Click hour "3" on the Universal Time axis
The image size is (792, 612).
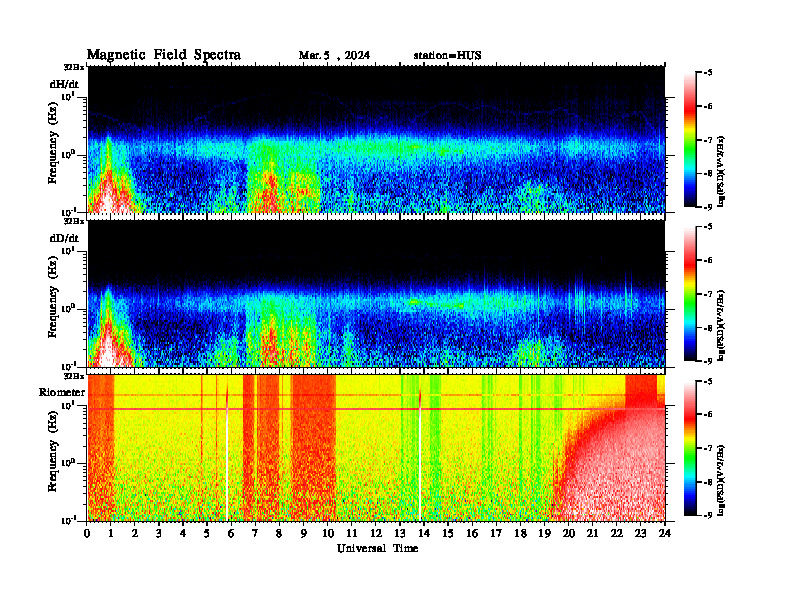coord(159,533)
